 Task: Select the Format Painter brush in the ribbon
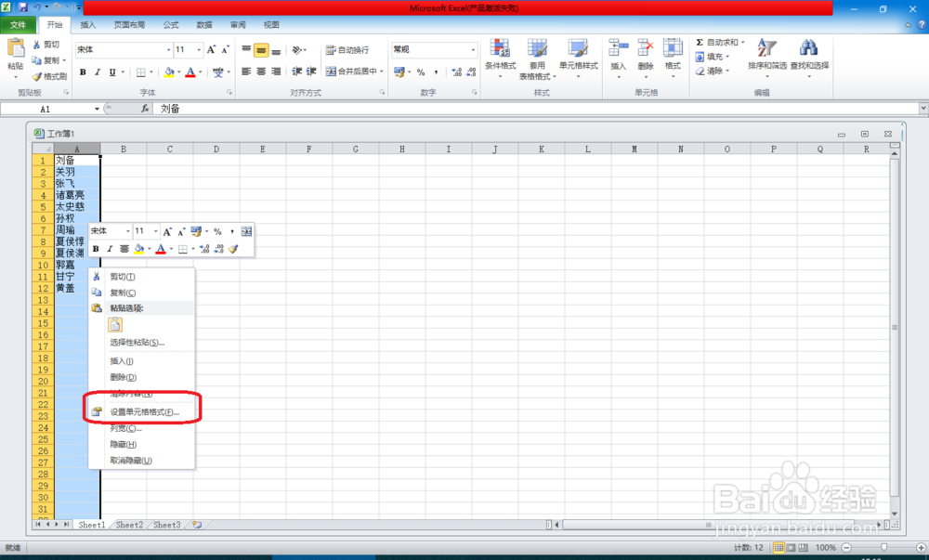point(37,76)
